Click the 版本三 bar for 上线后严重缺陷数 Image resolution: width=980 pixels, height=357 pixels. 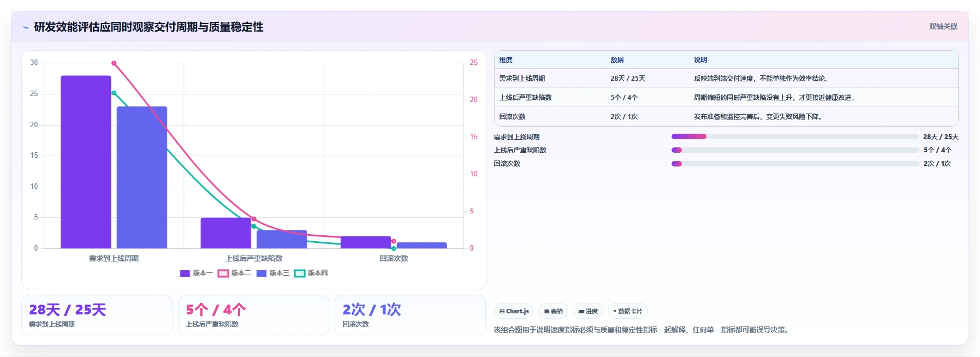click(x=282, y=239)
